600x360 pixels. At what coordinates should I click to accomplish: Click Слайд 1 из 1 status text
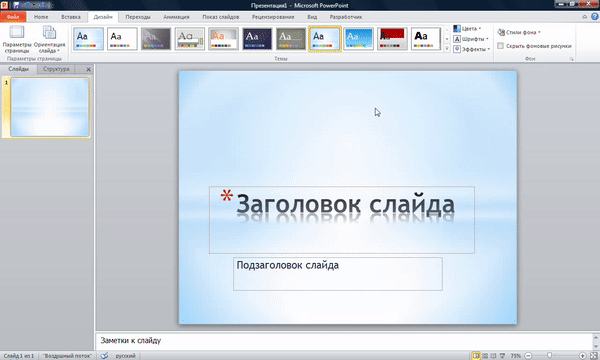click(x=19, y=356)
